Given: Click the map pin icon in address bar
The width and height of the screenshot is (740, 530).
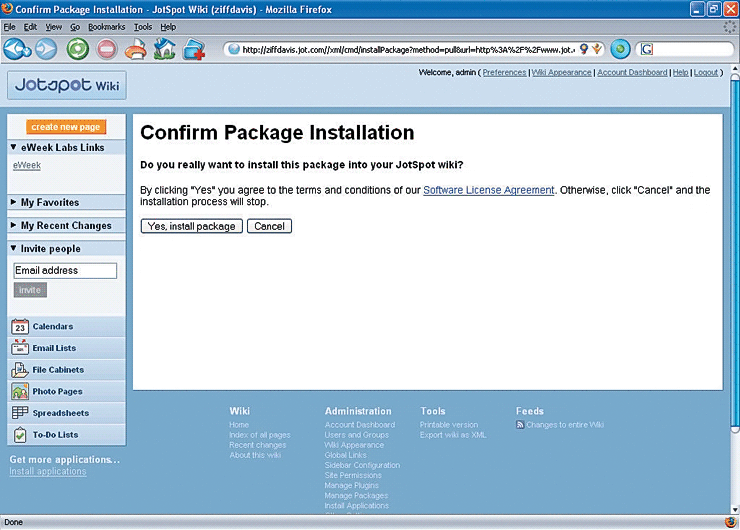Looking at the screenshot, I should point(584,49).
